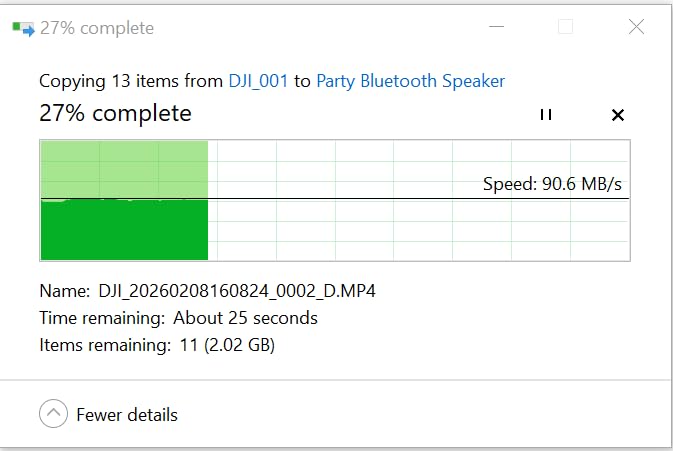Click the About 25 seconds time remaining
Image resolution: width=673 pixels, height=451 pixels.
(245, 318)
